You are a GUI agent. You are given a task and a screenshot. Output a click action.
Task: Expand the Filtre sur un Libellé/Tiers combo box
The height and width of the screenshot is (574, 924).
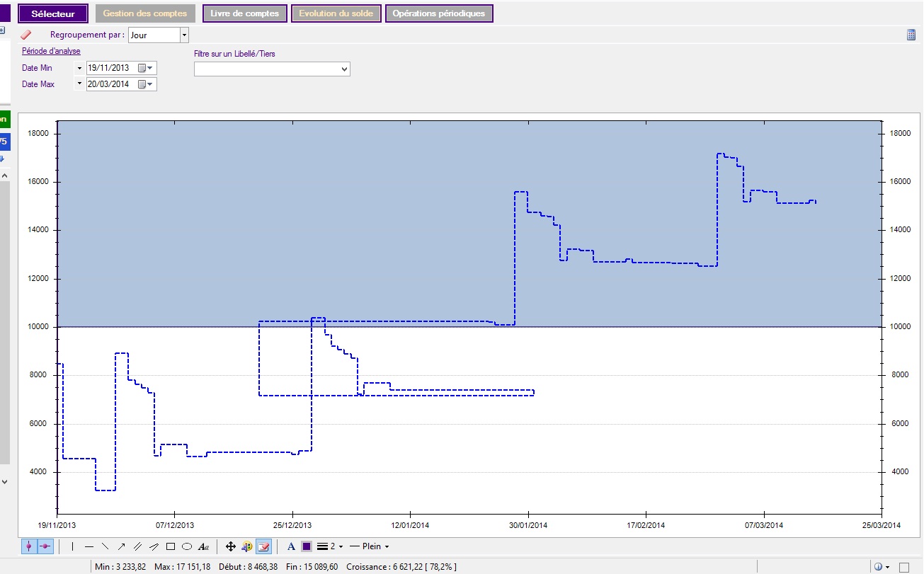(344, 69)
